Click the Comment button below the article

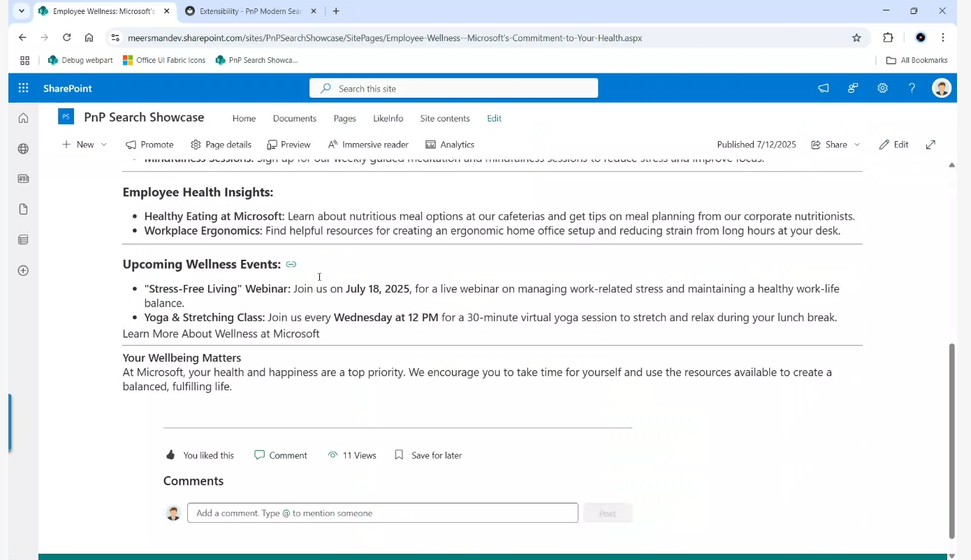point(281,455)
